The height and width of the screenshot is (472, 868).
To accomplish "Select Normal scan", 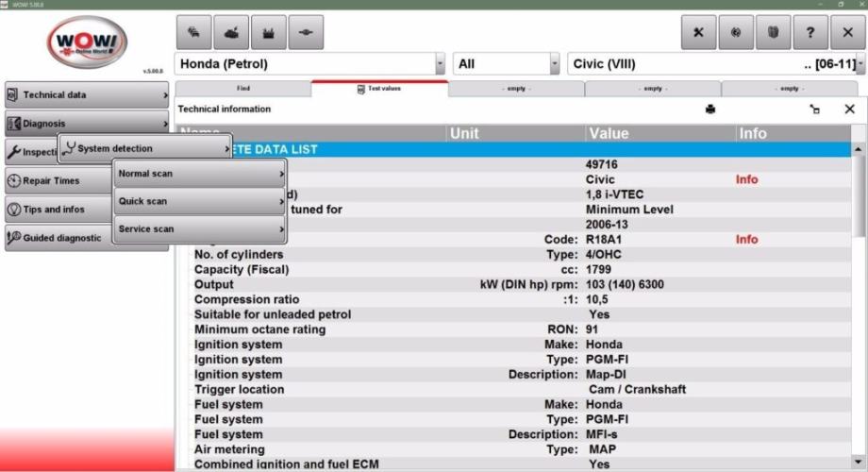I will 199,174.
